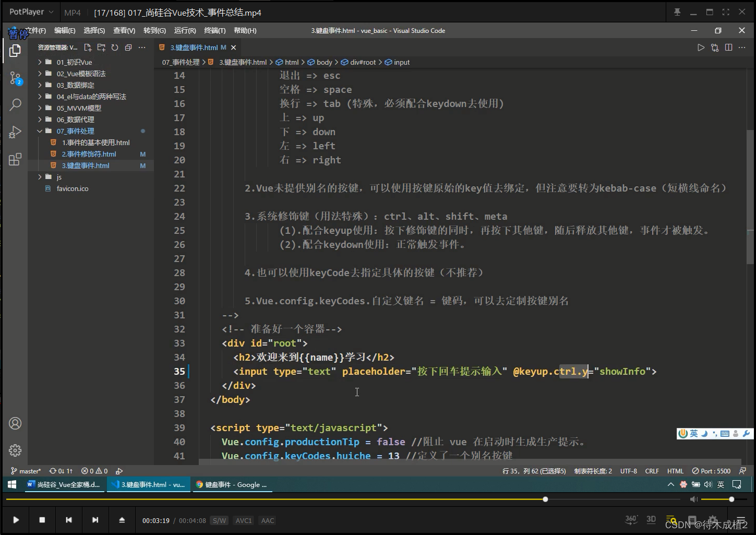Screen dimensions: 756x535
Task: Adjust PotPlayer volume slider handle
Action: 731,500
